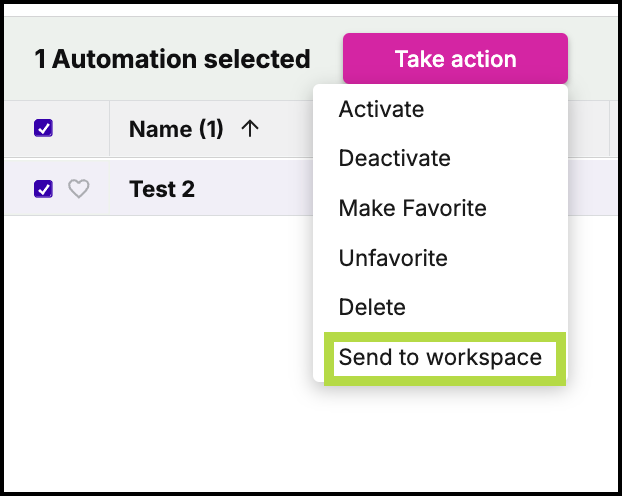This screenshot has height=496, width=622.
Task: Open the Take action dropdown
Action: pyautogui.click(x=455, y=59)
